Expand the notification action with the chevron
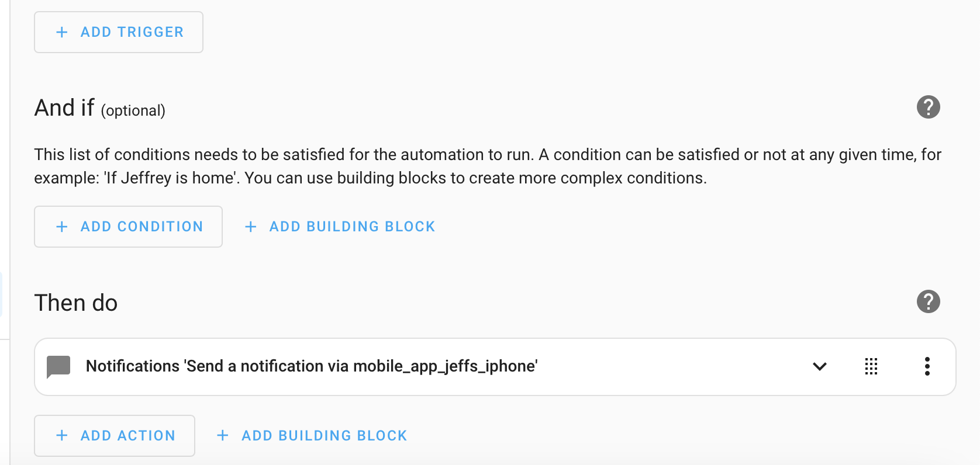The height and width of the screenshot is (465, 980). coord(820,366)
